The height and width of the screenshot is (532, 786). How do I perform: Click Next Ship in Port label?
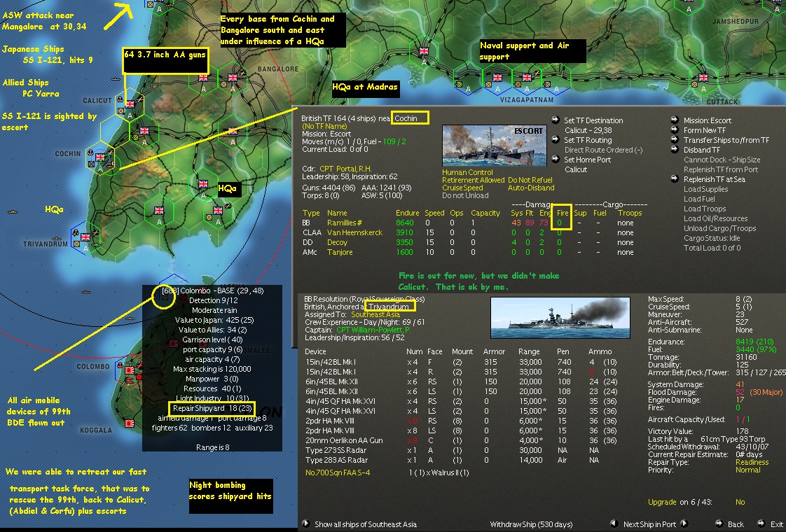click(649, 524)
